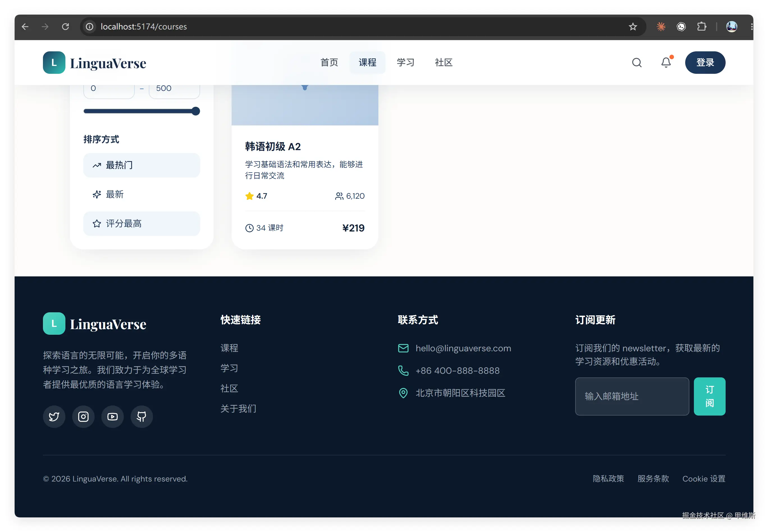Click hello@linguaverse.com email address

(x=463, y=348)
